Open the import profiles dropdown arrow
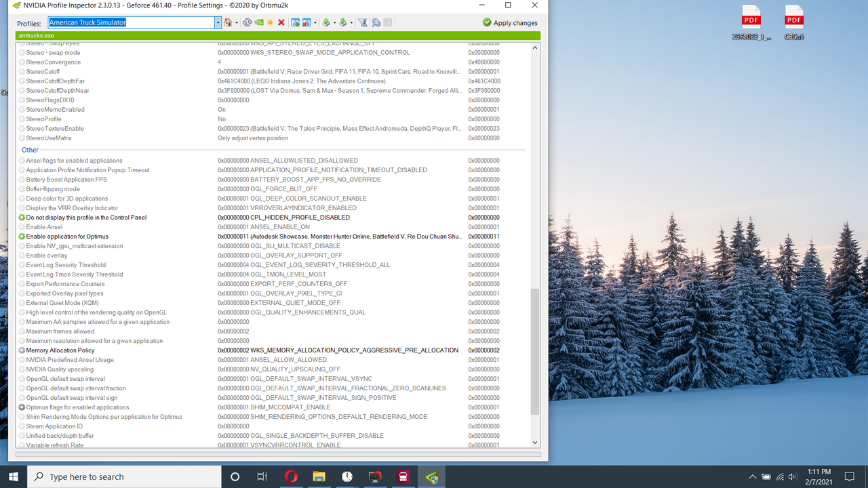Screen dimensions: 868x488 (x=351, y=23)
